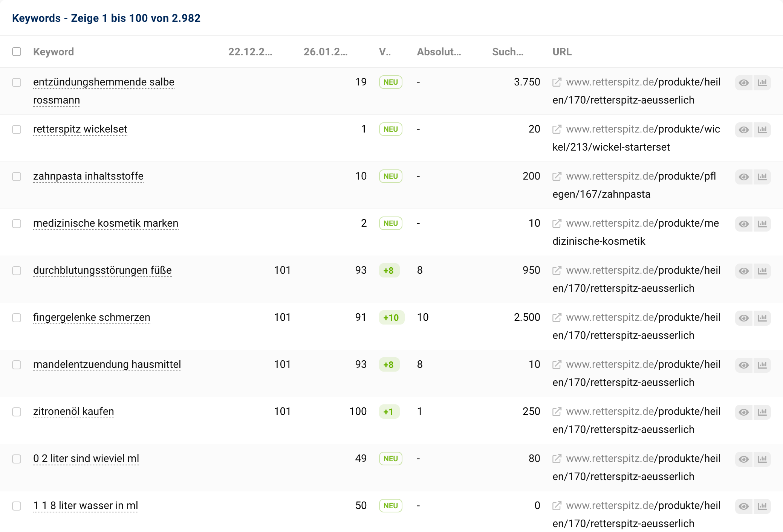Image resolution: width=783 pixels, height=532 pixels.
Task: Open external link icon for fingergelenke schmerzen URL
Action: 557,318
